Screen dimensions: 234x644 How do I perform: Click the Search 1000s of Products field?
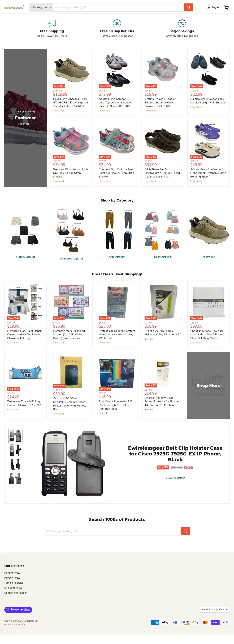click(112, 531)
